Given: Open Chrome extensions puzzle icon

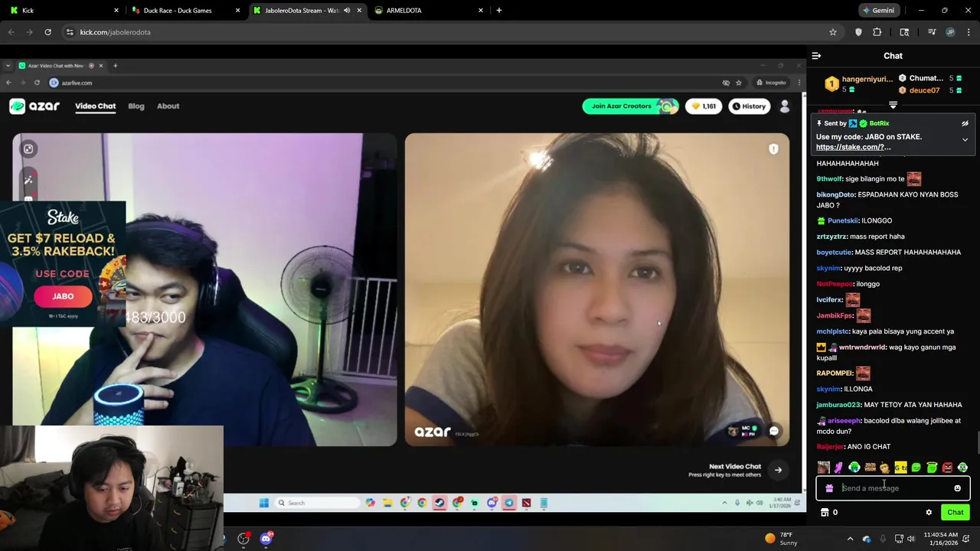Looking at the screenshot, I should pyautogui.click(x=877, y=32).
